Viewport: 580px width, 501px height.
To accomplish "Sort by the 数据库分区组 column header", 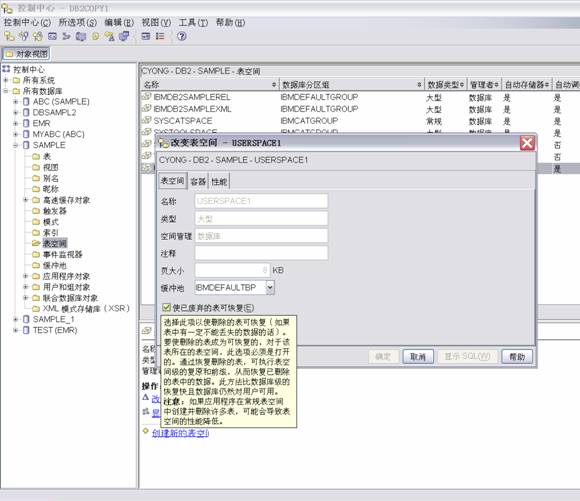I will (x=351, y=85).
